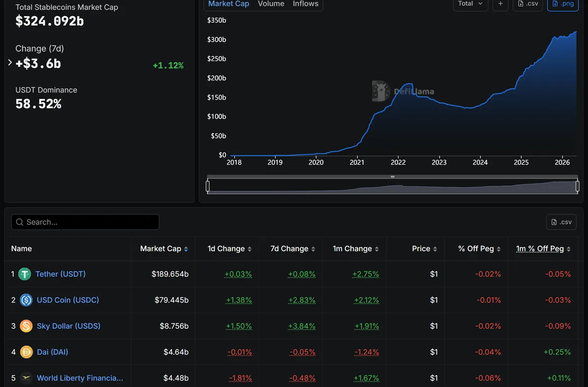This screenshot has height=387, width=588.
Task: Click the Tether (USDT) coin logo icon
Action: click(24, 274)
